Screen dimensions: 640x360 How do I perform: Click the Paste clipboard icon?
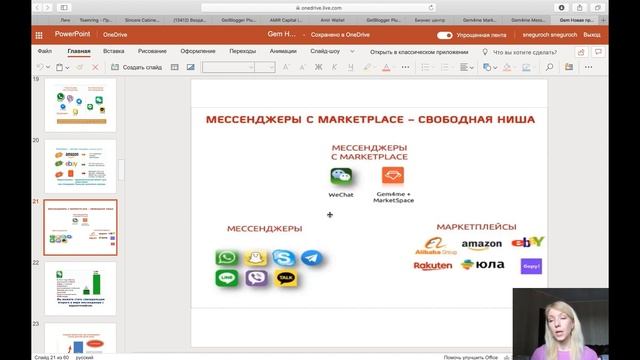[x=60, y=67]
